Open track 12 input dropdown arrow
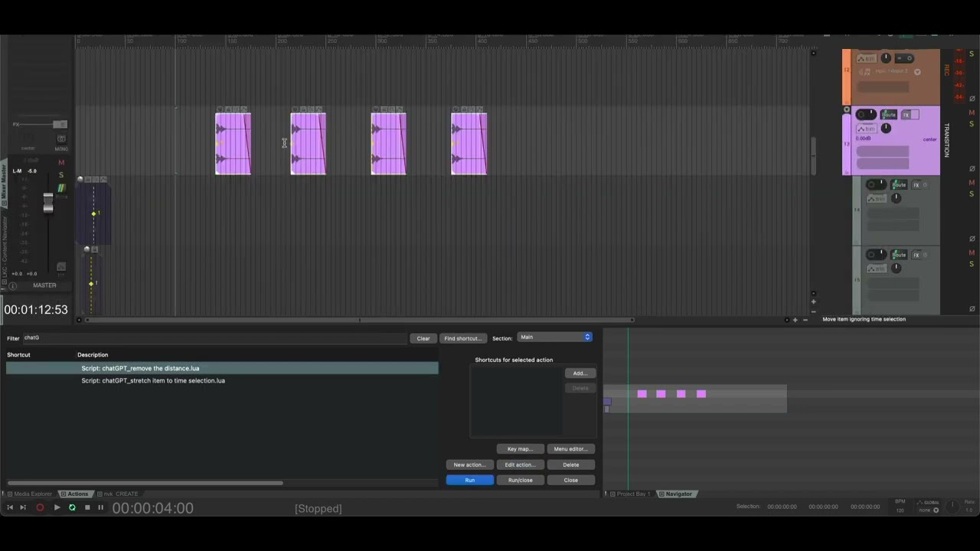 click(x=917, y=72)
